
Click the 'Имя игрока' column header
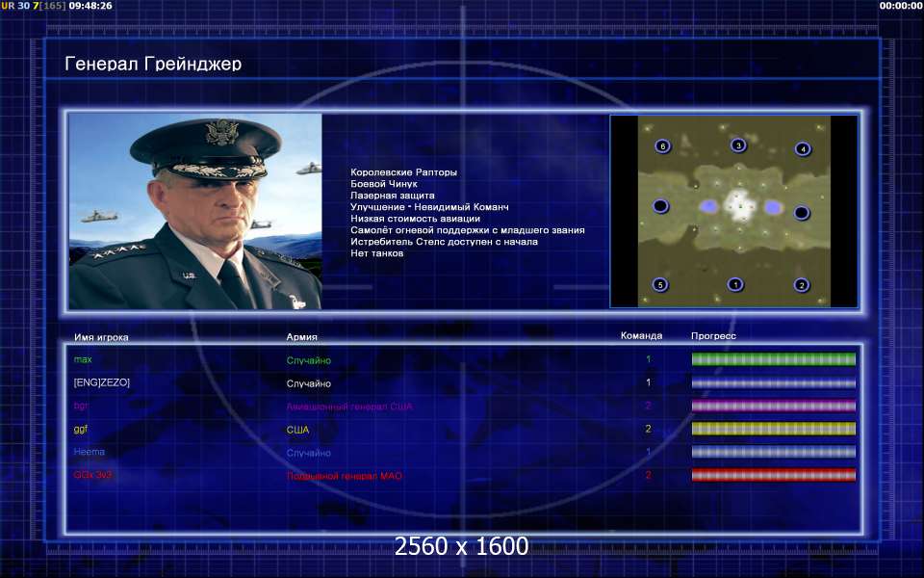(101, 337)
